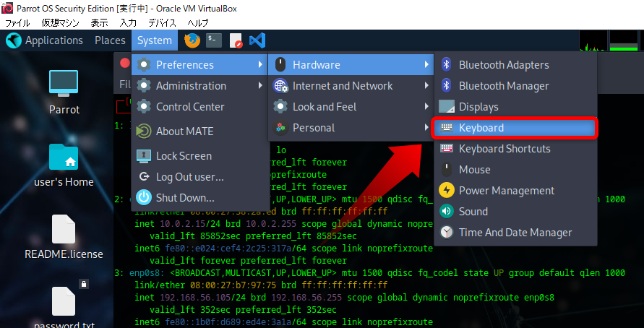Open VirtualBox ヘルプ menu

point(198,22)
